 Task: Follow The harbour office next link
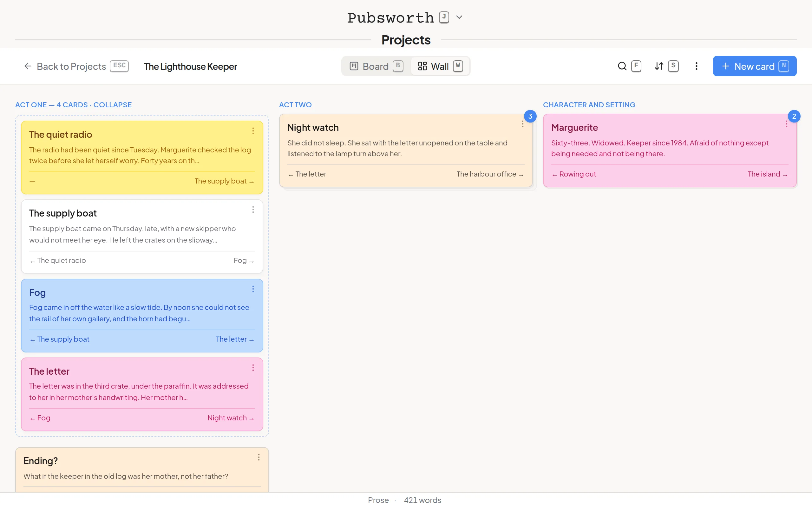490,174
